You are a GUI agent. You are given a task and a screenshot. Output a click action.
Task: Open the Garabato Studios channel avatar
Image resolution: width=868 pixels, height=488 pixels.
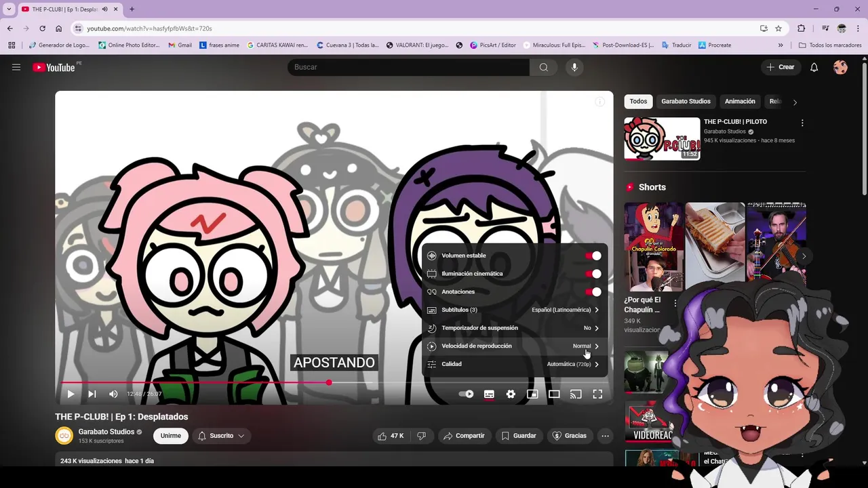pyautogui.click(x=64, y=436)
